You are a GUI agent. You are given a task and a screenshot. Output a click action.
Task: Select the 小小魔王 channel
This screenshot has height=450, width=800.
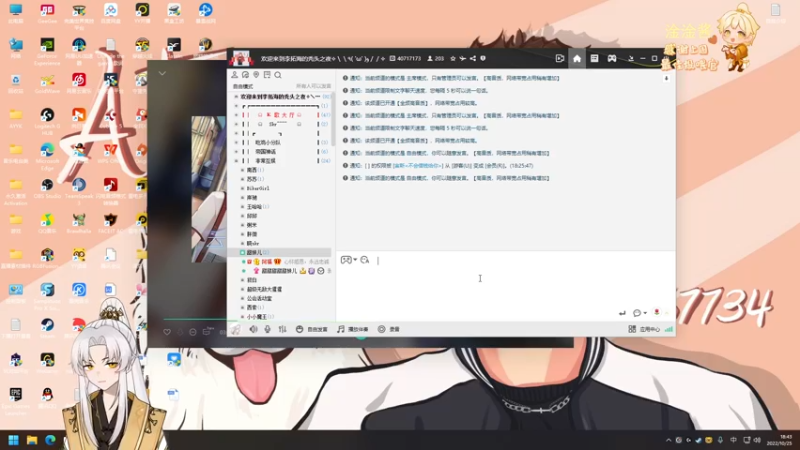point(257,317)
